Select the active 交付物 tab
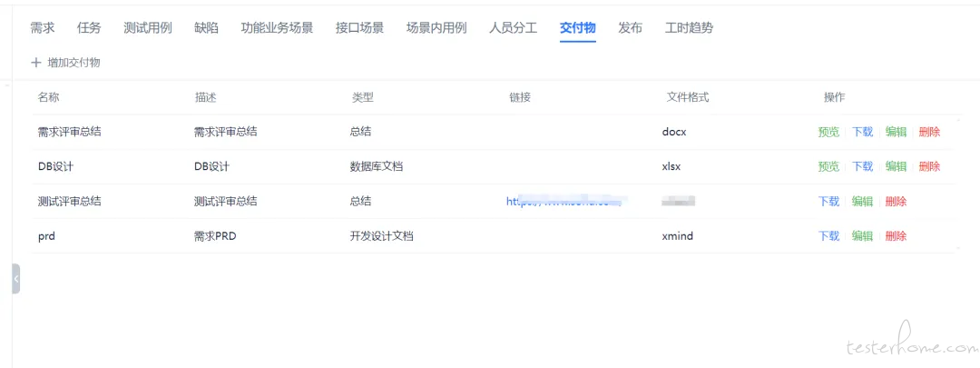Screen dimensions: 980x368 (x=577, y=27)
